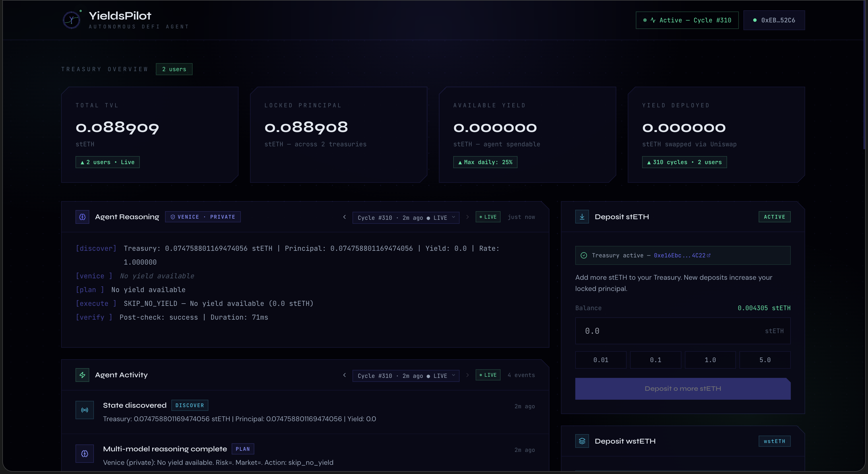Viewport: 868px width, 474px height.
Task: Click the Total TVL value 0.088909
Action: tap(117, 127)
